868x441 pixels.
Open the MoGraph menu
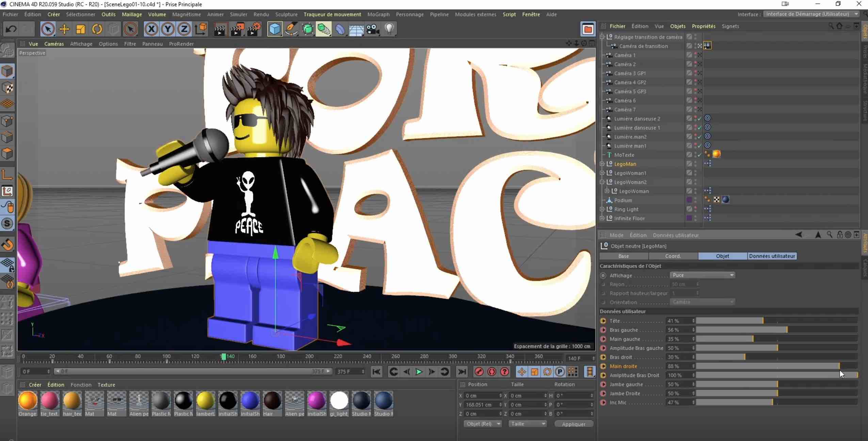379,14
